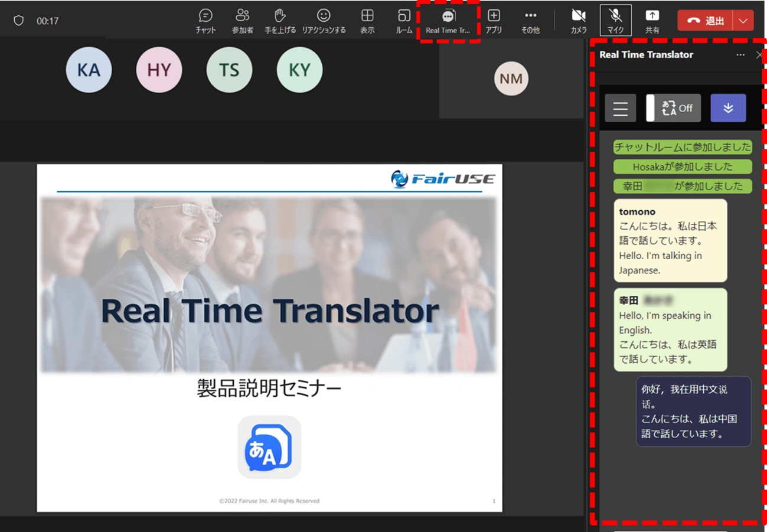
Task: Switch the あA translation toggle from Off
Action: [673, 108]
